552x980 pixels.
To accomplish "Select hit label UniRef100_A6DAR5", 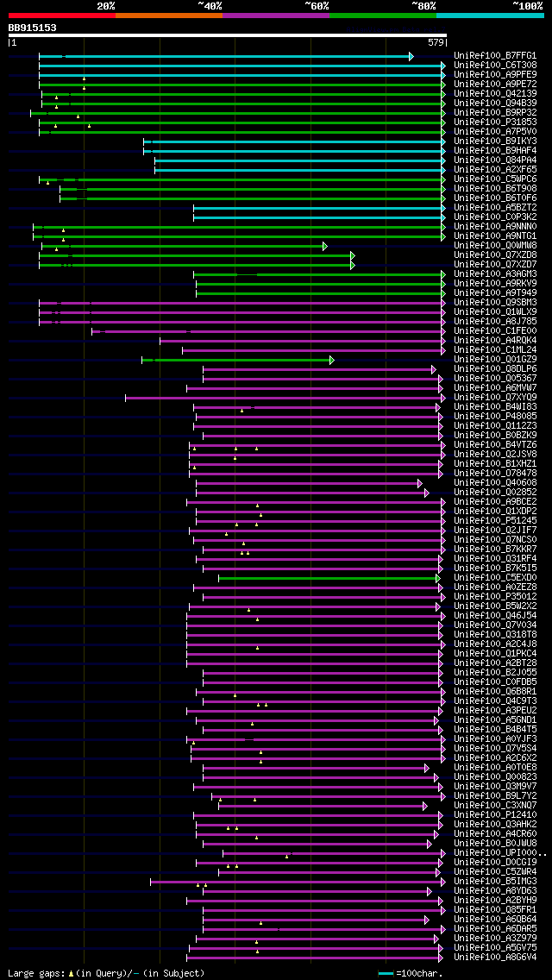I will point(495,929).
